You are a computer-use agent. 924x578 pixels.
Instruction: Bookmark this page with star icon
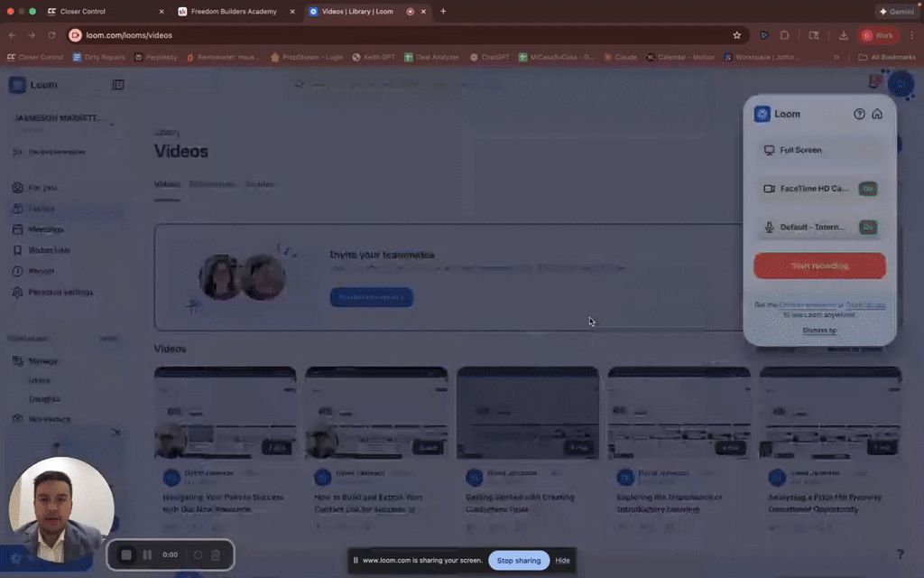[x=736, y=35]
